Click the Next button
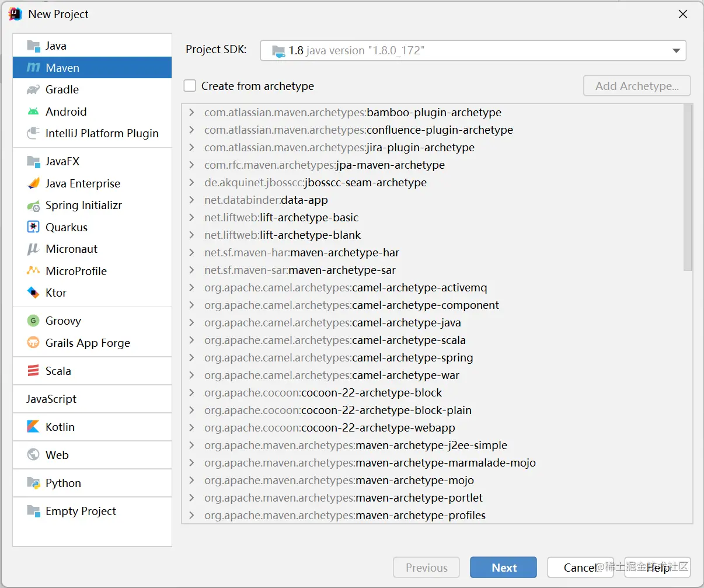 (x=503, y=568)
